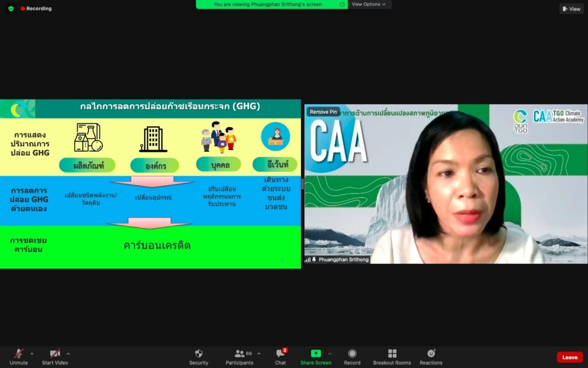Open the View menu at top right
Screen dimensions: 588x368
[x=571, y=9]
